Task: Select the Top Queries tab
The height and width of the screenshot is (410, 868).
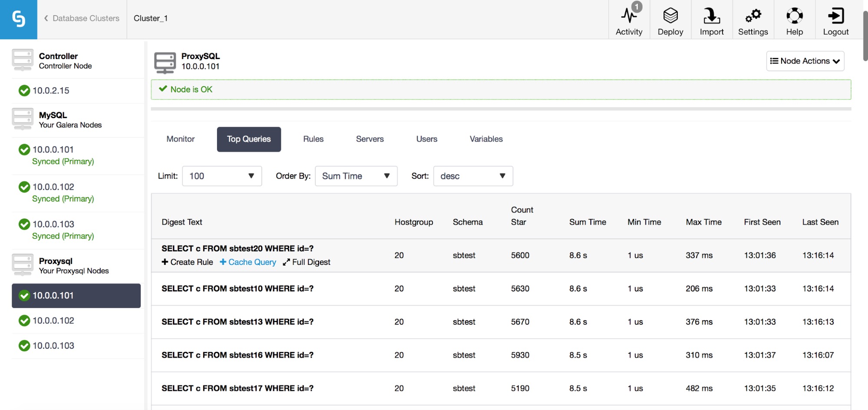Action: click(x=249, y=139)
